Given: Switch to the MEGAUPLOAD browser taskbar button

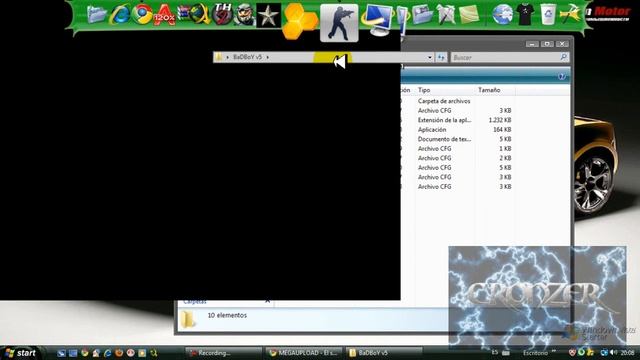Looking at the screenshot, I should pos(304,353).
